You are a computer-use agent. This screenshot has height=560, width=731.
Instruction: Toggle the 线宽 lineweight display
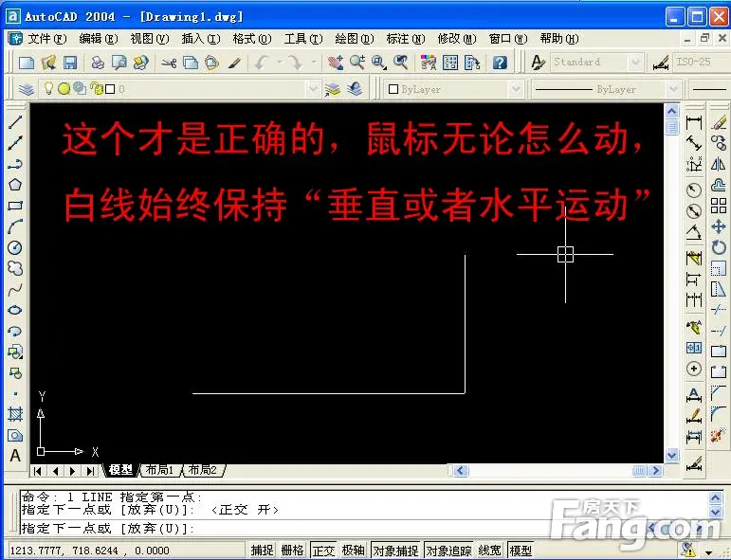489,551
